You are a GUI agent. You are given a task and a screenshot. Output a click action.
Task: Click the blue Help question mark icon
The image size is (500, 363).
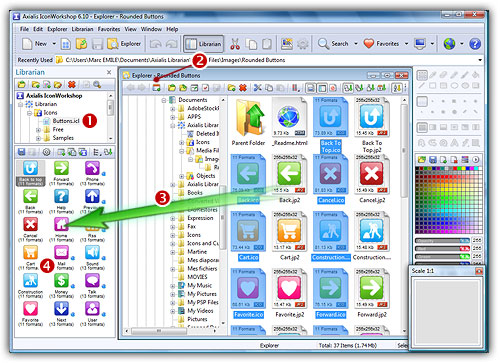(475, 44)
